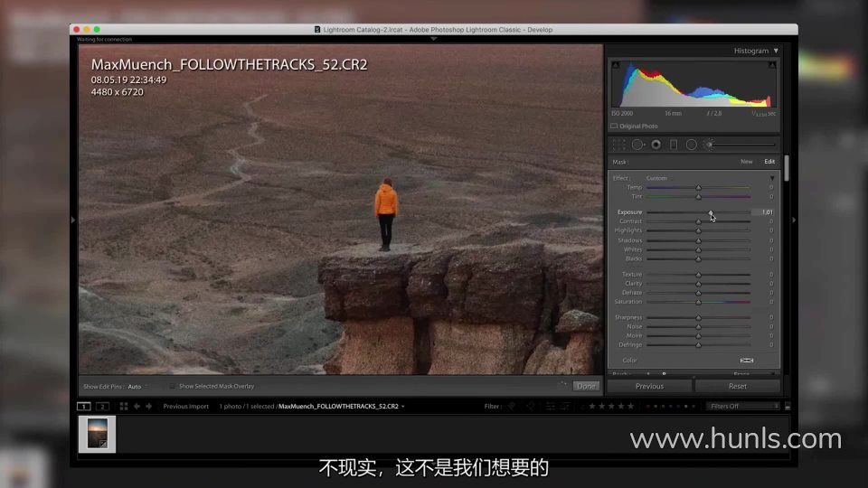Adjust the Texture slider

[699, 275]
